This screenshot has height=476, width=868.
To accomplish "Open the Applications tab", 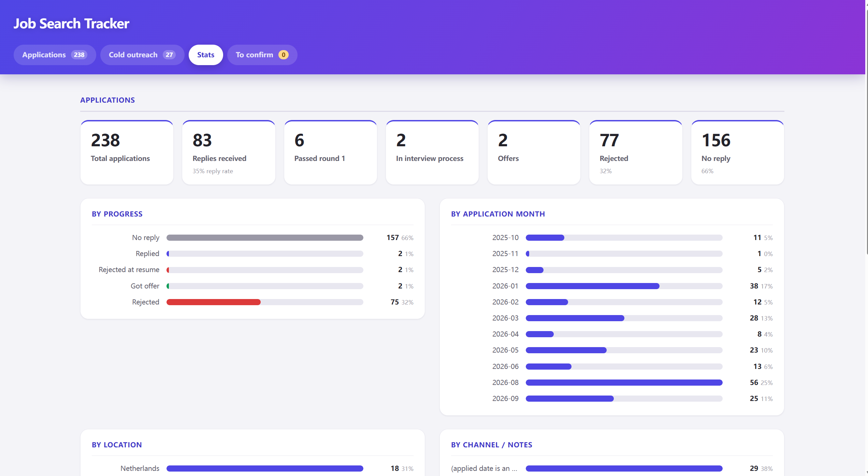I will pos(55,55).
